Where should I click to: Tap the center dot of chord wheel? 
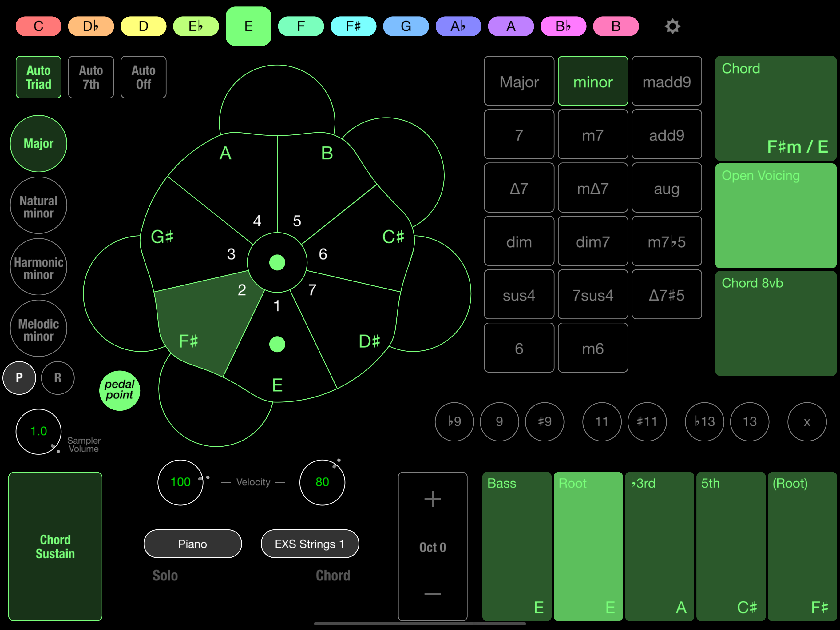(277, 263)
